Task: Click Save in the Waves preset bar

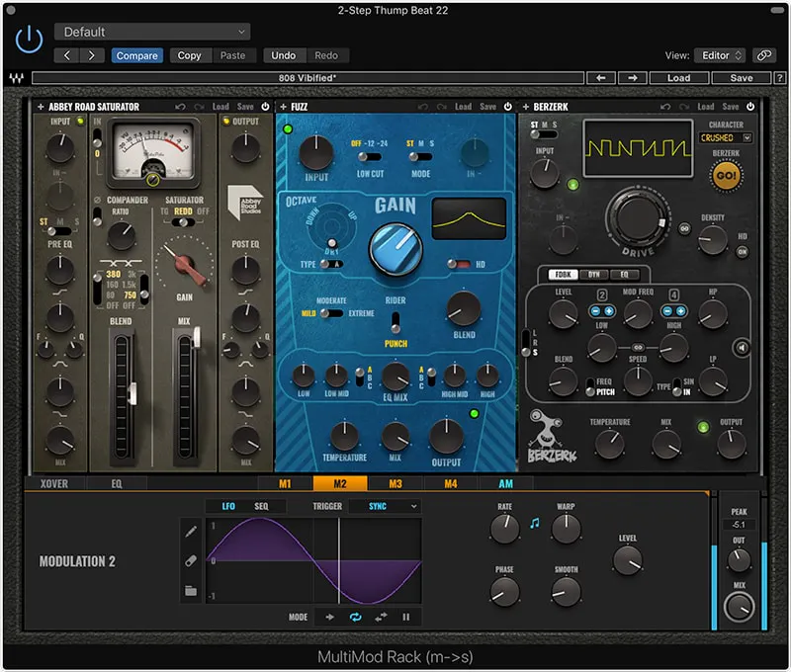Action: click(741, 78)
